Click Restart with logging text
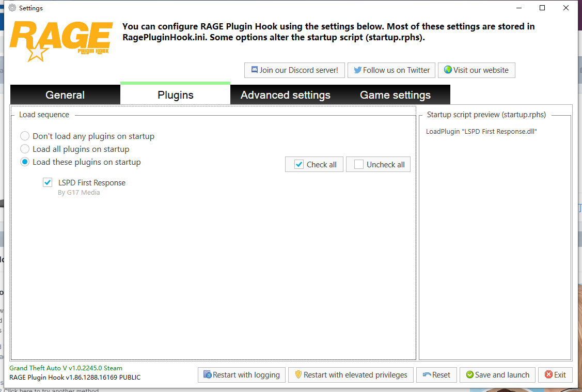This screenshot has height=392, width=582. coord(246,375)
